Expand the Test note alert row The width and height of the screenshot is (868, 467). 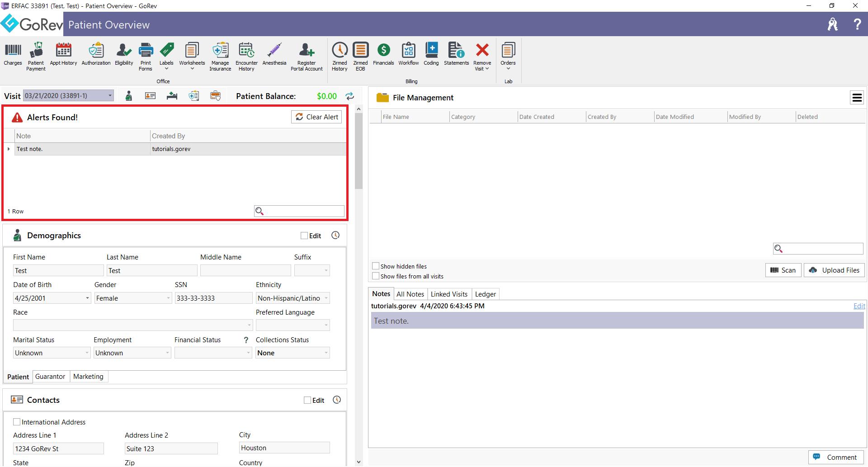point(9,149)
